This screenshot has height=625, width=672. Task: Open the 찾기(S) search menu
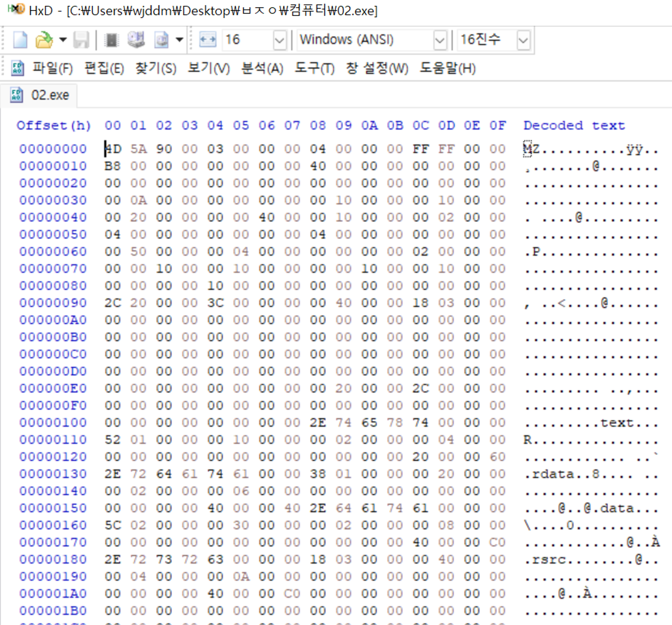pos(156,68)
